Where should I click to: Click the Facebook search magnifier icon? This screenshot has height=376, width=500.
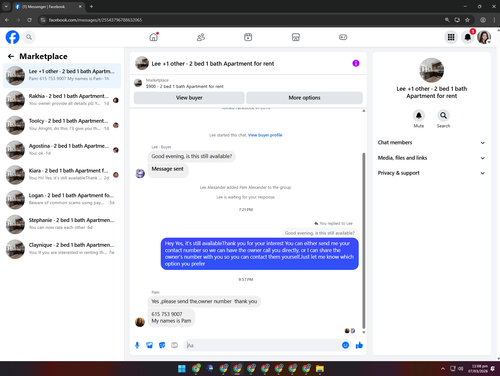pyautogui.click(x=29, y=37)
